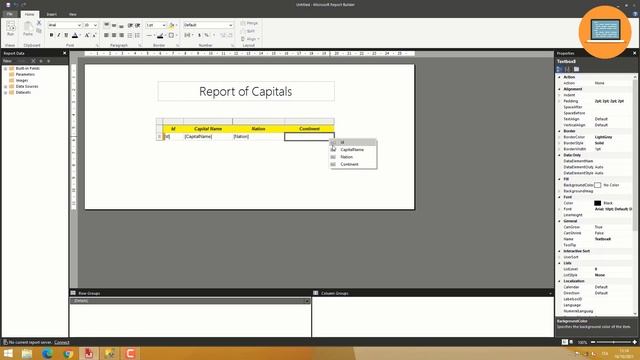Close the Report Data panel
This screenshot has height=360, width=640.
pyautogui.click(x=64, y=53)
